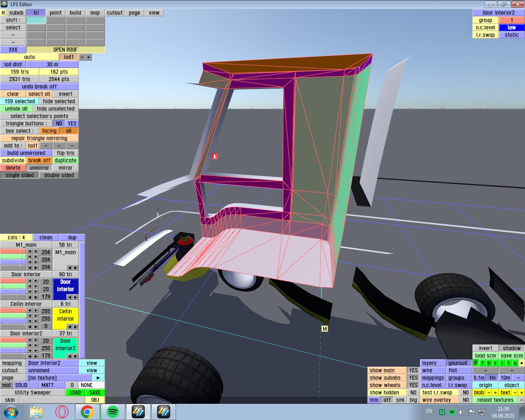
Task: Click the OPEN ROOF subobject name field
Action: pyautogui.click(x=66, y=50)
